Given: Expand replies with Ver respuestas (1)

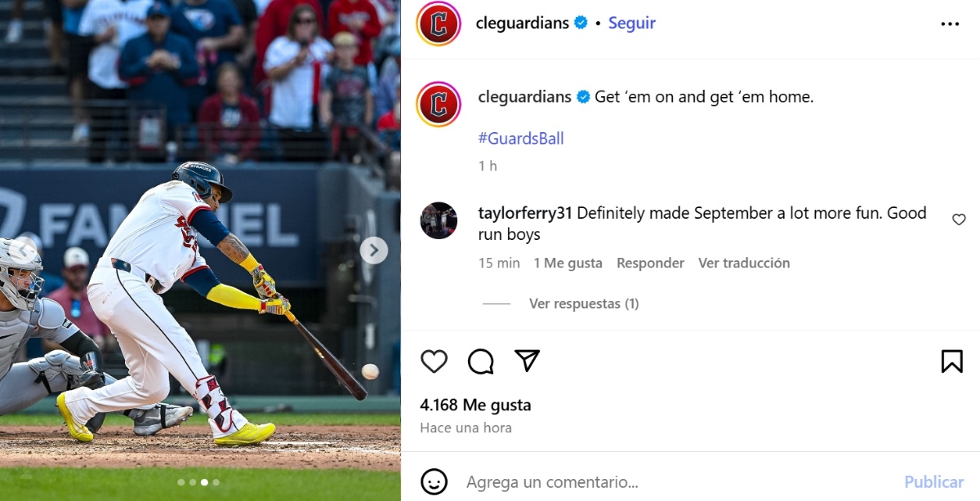Looking at the screenshot, I should coord(584,304).
